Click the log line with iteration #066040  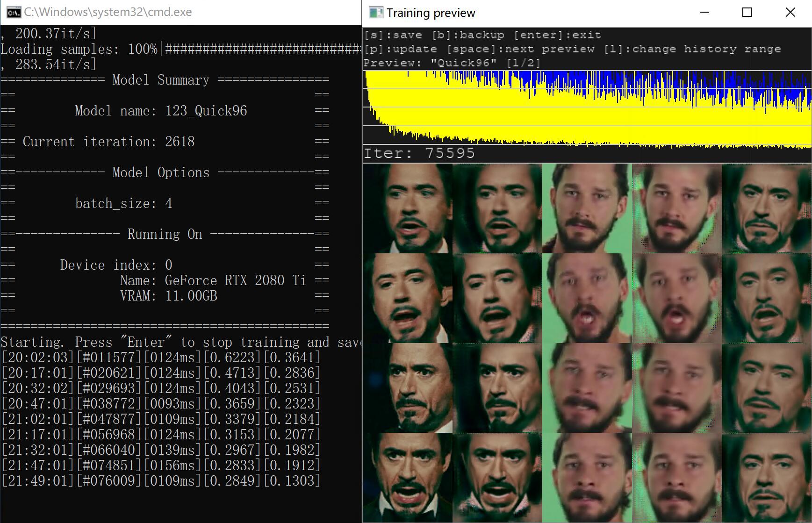[x=161, y=450]
